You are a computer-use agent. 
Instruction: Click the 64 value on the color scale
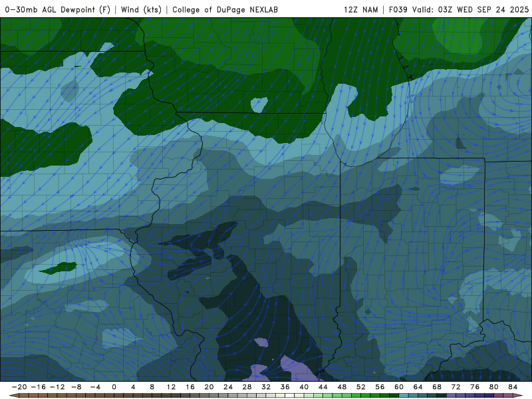418,387
